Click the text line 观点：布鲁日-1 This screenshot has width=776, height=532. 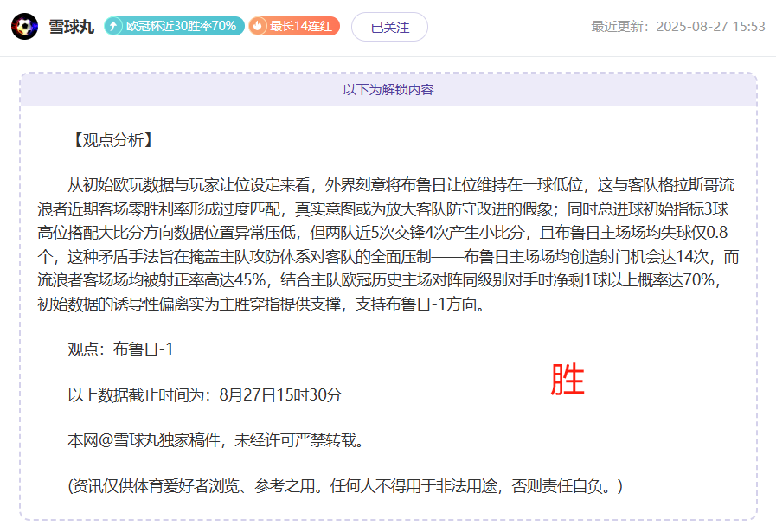click(121, 349)
